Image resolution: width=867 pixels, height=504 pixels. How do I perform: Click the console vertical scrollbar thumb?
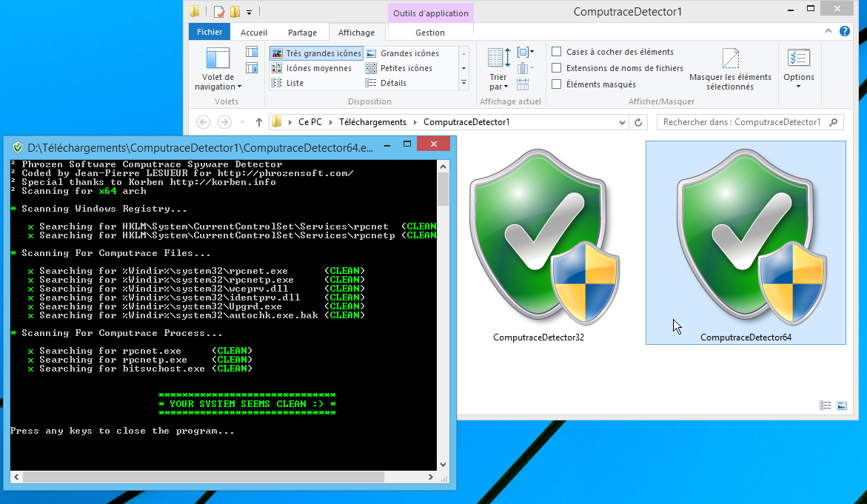443,189
